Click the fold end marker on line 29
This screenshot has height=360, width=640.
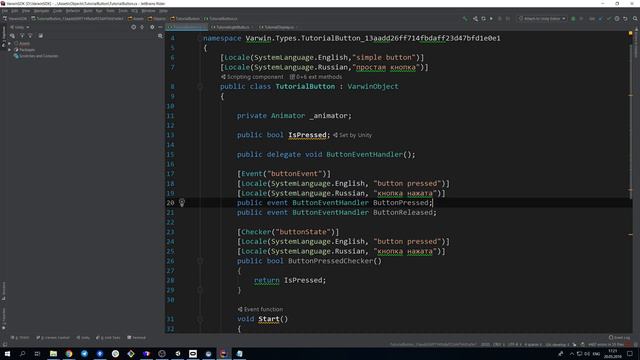(200, 290)
